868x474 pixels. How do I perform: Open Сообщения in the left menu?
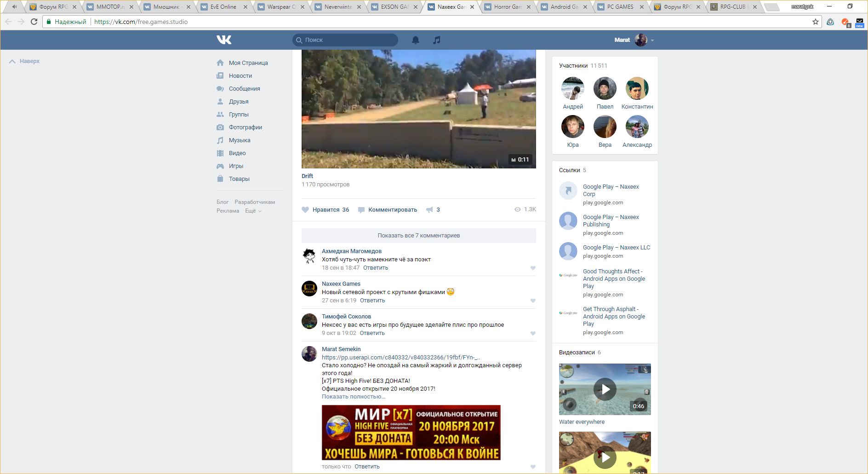[x=244, y=89]
